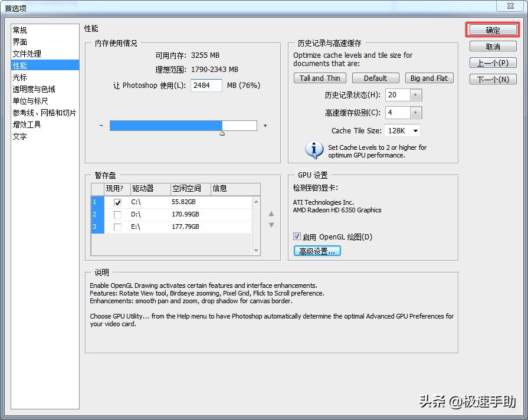The height and width of the screenshot is (420, 528).
Task: Click the up arrow beside the scratch disk list
Action: click(x=271, y=214)
